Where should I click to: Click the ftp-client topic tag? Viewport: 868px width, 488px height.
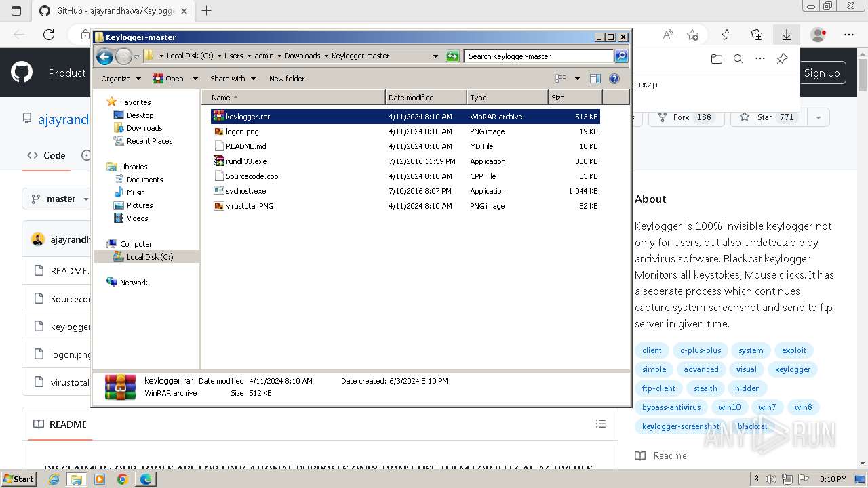point(658,388)
